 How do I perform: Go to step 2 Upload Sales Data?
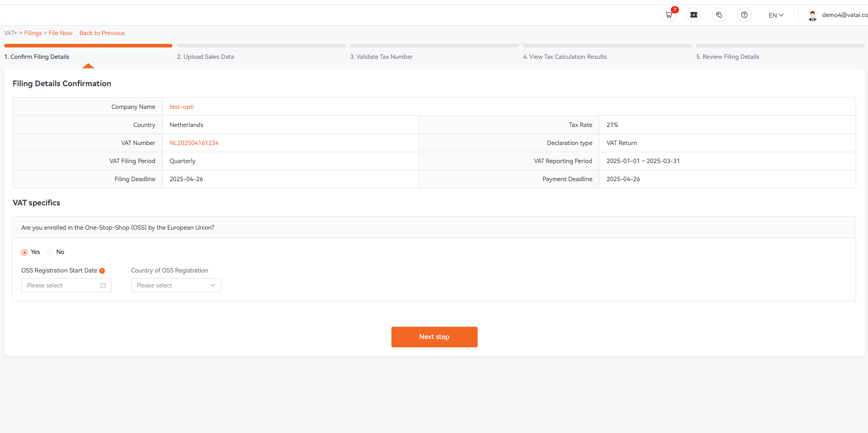click(x=206, y=57)
